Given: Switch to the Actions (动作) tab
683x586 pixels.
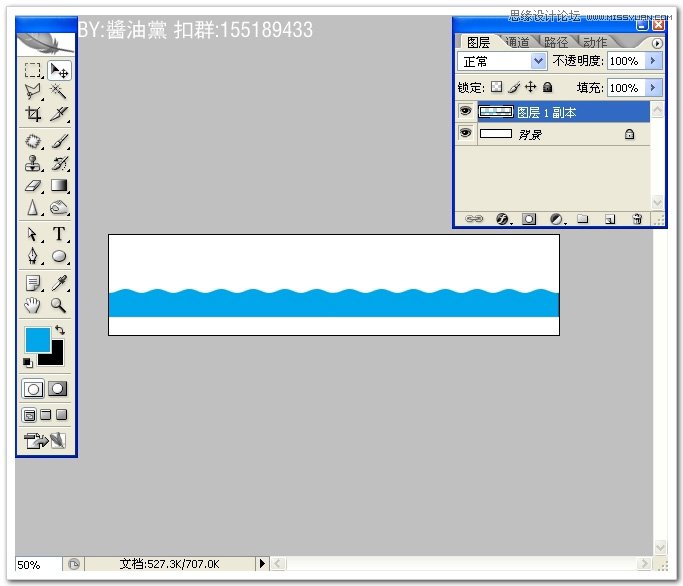Looking at the screenshot, I should 595,42.
